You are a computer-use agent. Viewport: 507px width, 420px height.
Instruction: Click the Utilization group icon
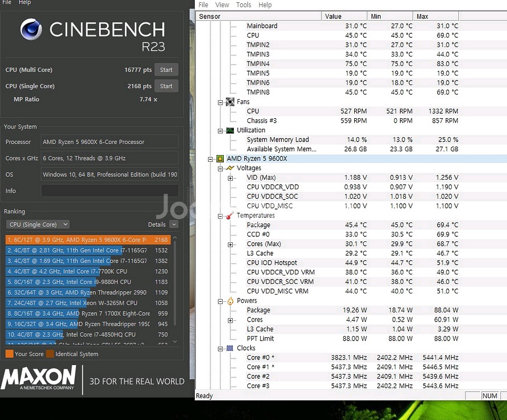coord(229,130)
